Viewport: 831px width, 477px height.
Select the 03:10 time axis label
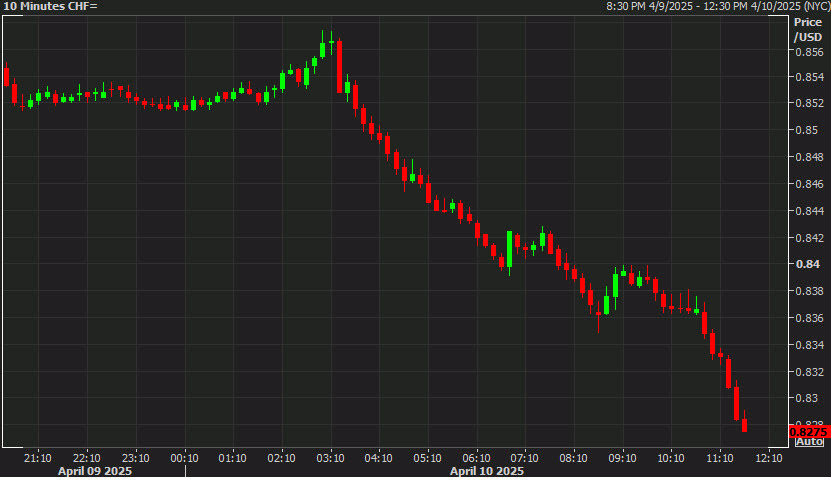(x=330, y=458)
